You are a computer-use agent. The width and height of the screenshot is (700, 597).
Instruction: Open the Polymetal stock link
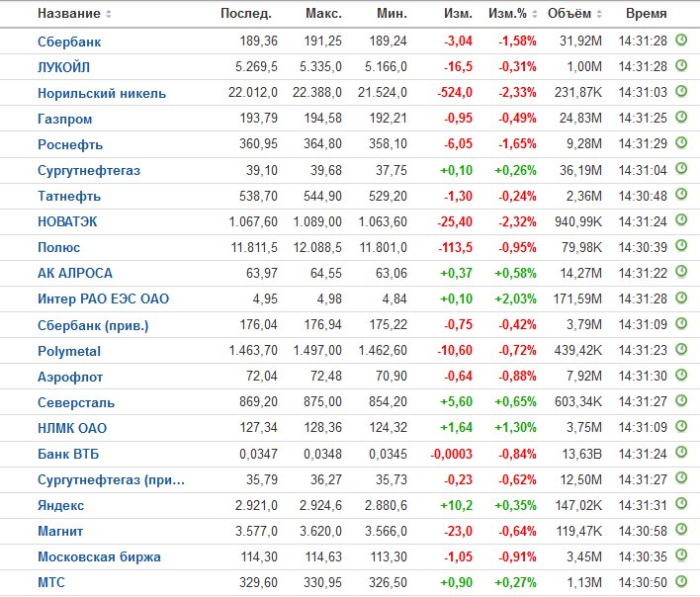coord(69,352)
